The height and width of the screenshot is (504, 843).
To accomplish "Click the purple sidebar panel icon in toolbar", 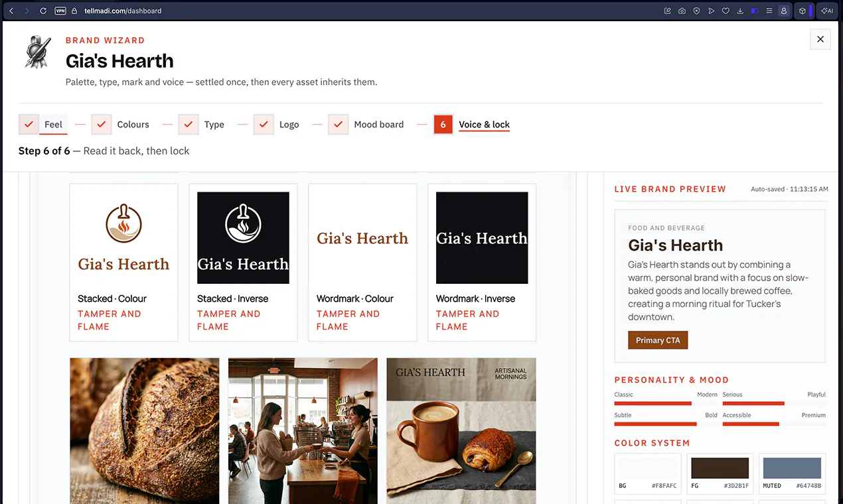I will tap(755, 11).
